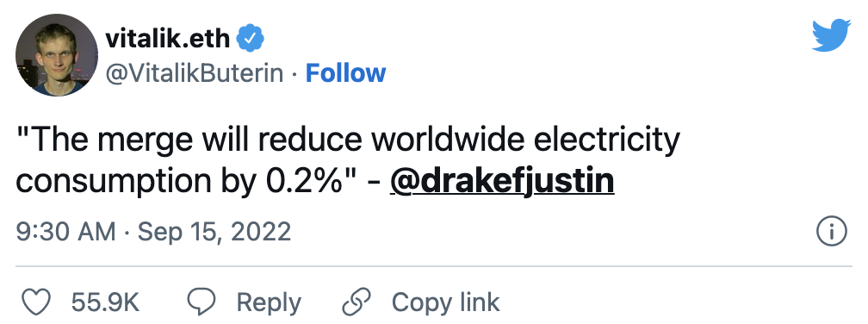This screenshot has width=868, height=324.
Task: Click the 55.9K likes count
Action: click(105, 302)
